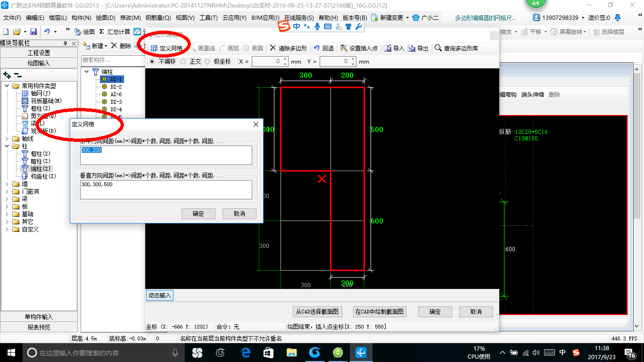644x362 pixels.
Task: Open 工具(T) menu
Action: point(208,17)
